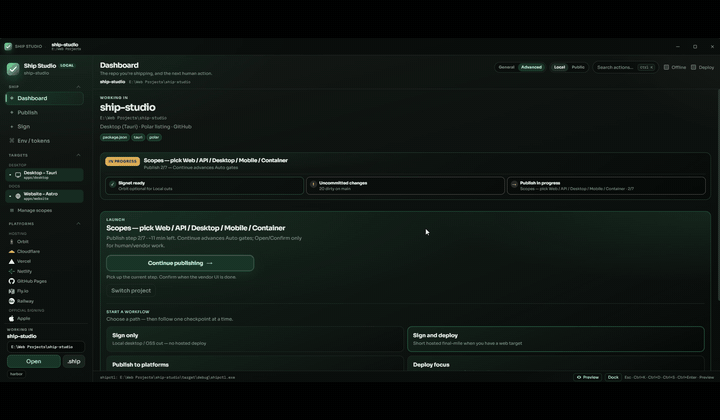Open Env / tokens page
Image resolution: width=720 pixels, height=420 pixels.
[x=45, y=140]
